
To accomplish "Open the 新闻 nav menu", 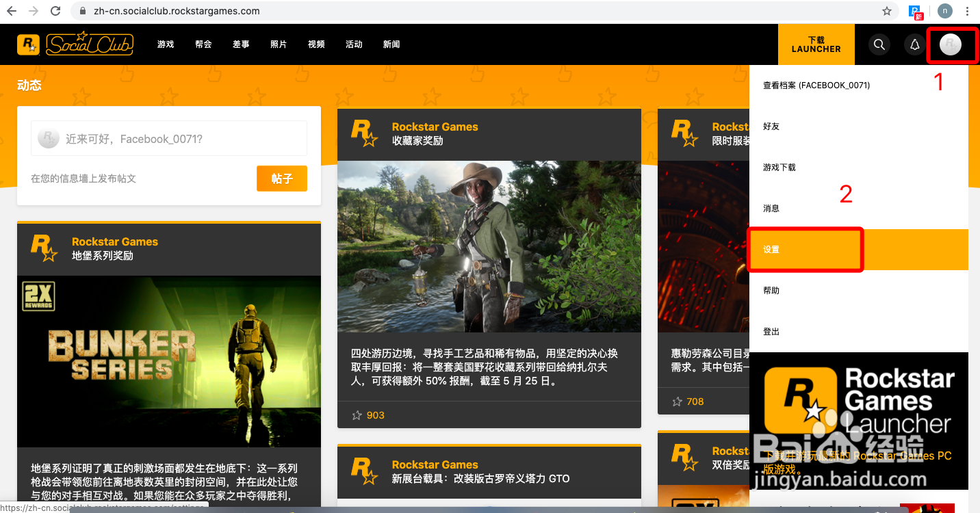I will click(391, 44).
